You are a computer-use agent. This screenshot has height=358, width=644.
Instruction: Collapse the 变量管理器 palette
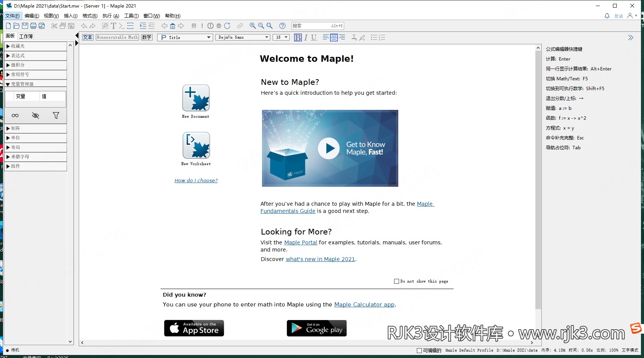coord(36,84)
